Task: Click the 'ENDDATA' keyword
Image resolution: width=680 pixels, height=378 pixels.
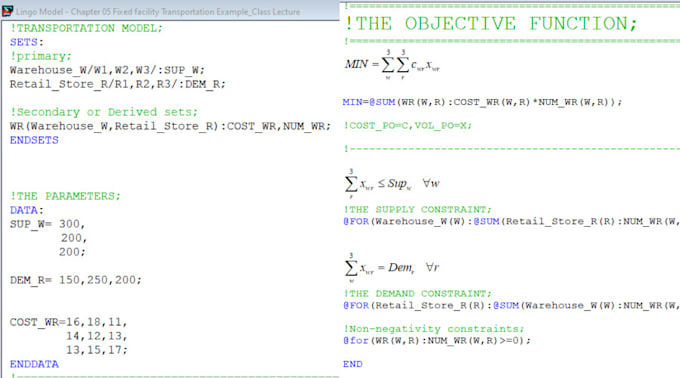Action: point(34,364)
